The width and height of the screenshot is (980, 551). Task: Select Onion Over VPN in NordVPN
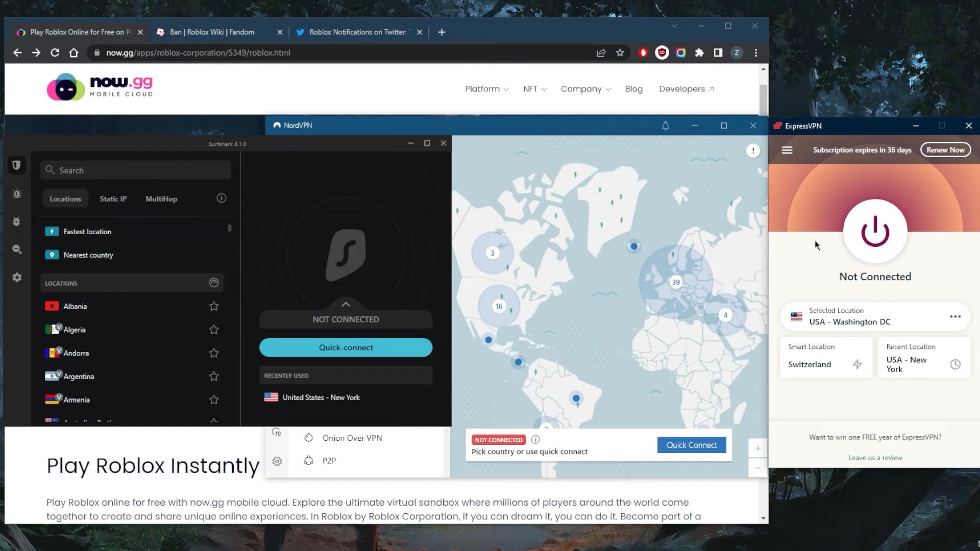click(352, 438)
